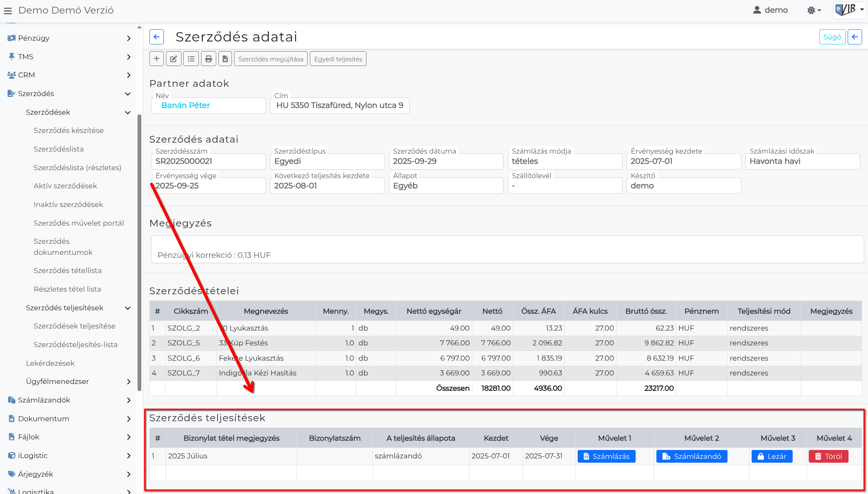
Task: Select Aktív szerződések menu item
Action: point(65,186)
